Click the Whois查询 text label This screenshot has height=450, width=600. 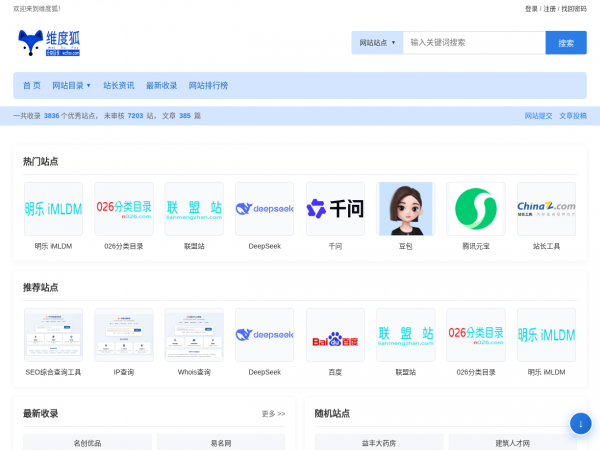(x=194, y=372)
